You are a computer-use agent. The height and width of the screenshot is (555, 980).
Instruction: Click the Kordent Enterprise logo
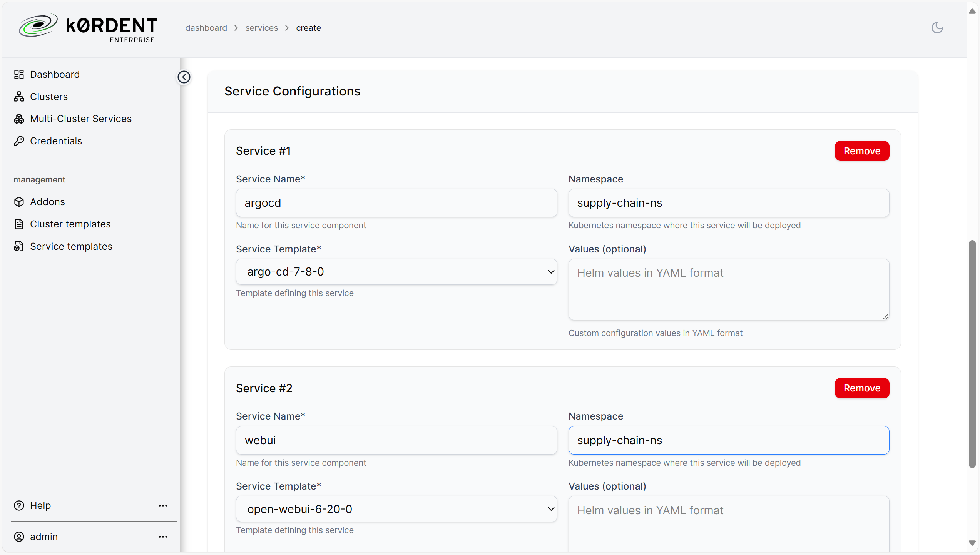click(88, 28)
